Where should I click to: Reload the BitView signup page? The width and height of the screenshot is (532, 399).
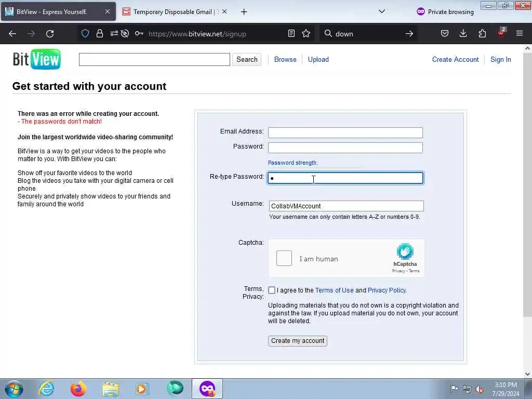50,34
